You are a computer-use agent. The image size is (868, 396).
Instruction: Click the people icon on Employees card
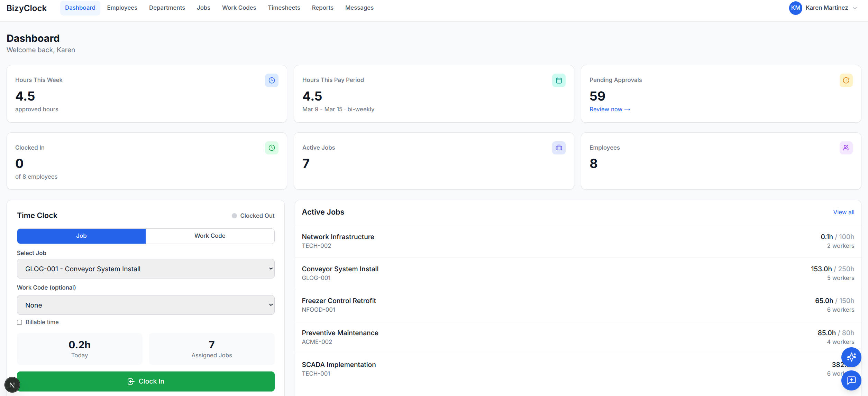tap(846, 148)
